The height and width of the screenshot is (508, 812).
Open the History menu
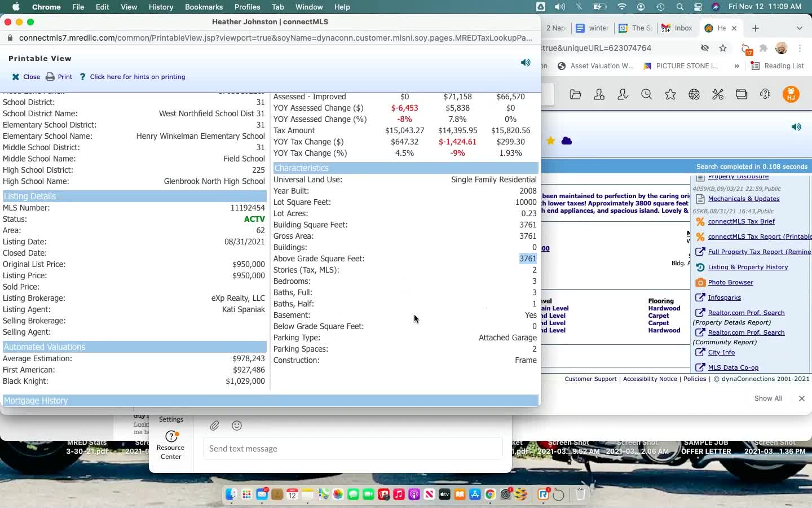[161, 7]
